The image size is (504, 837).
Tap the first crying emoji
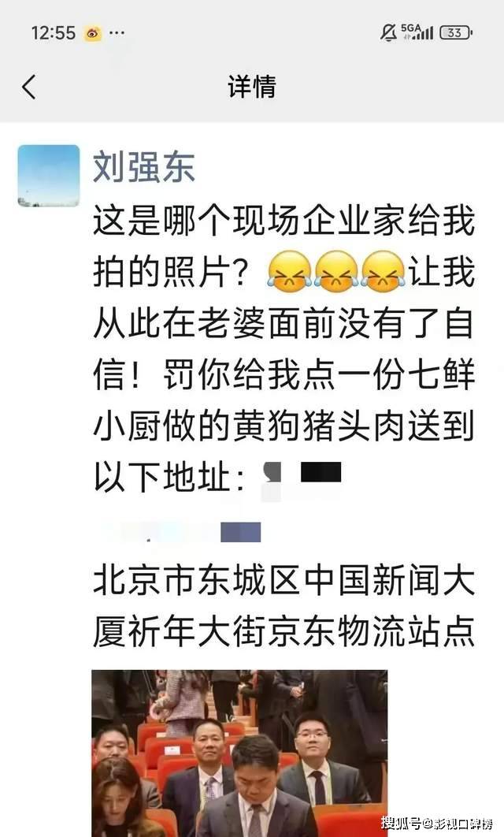pyautogui.click(x=289, y=272)
